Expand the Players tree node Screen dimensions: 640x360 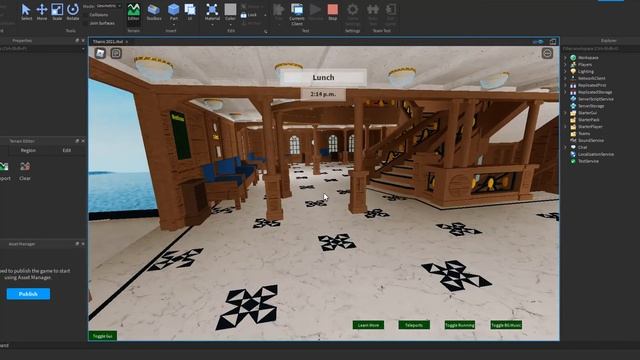[x=565, y=64]
